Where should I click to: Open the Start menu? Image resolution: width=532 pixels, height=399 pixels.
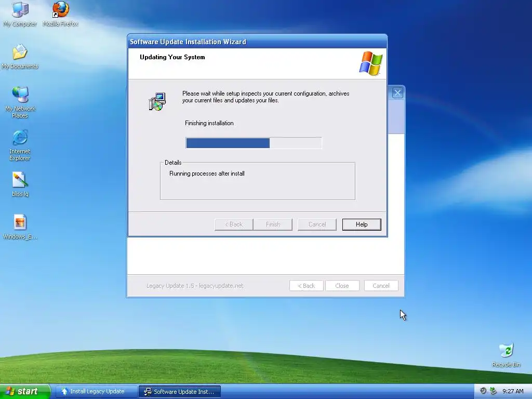(x=25, y=391)
